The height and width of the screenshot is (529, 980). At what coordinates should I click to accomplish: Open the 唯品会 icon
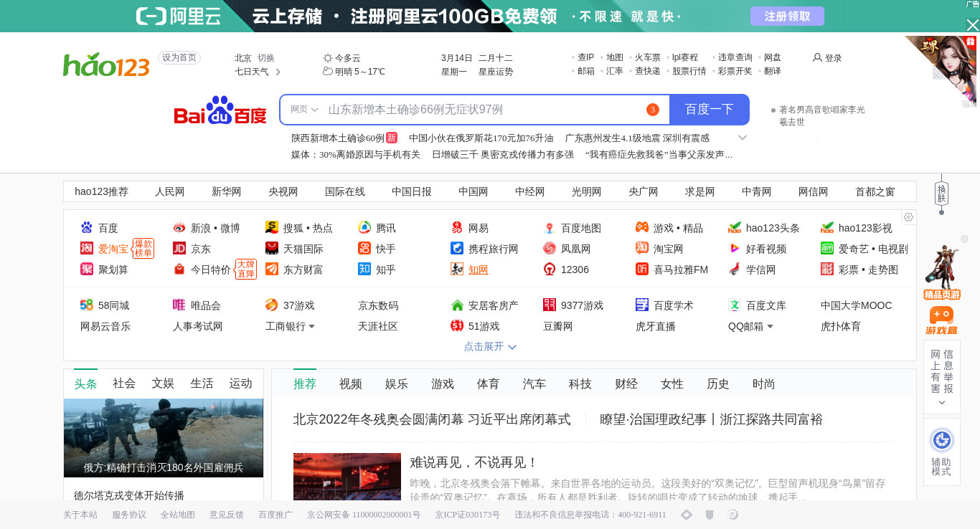pos(179,305)
